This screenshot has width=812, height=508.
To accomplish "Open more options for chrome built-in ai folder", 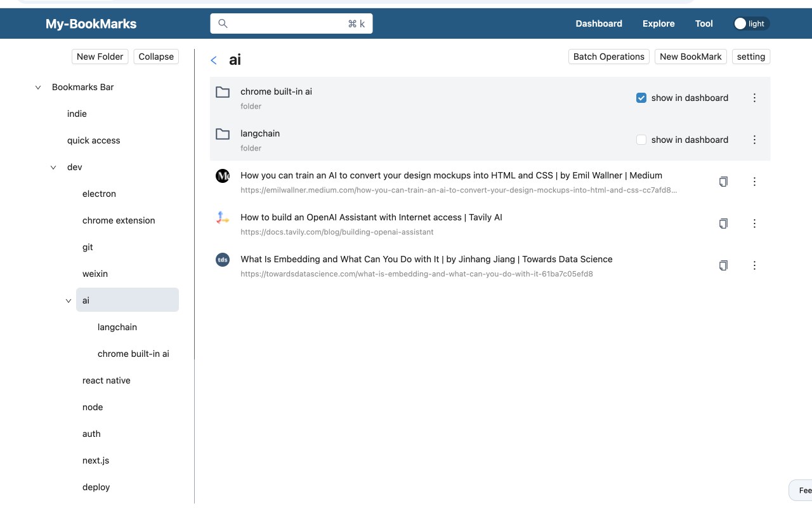I will (754, 98).
